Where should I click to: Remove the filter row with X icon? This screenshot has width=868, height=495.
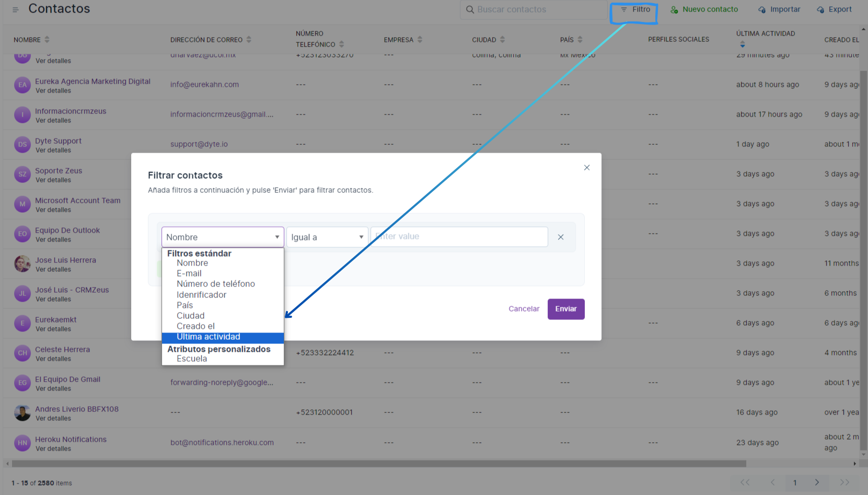pos(560,237)
